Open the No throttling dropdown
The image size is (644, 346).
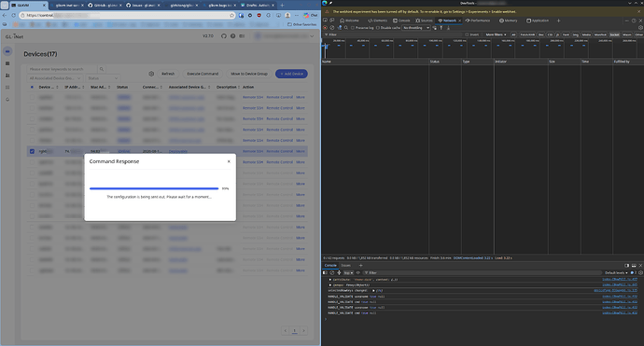[x=416, y=27]
